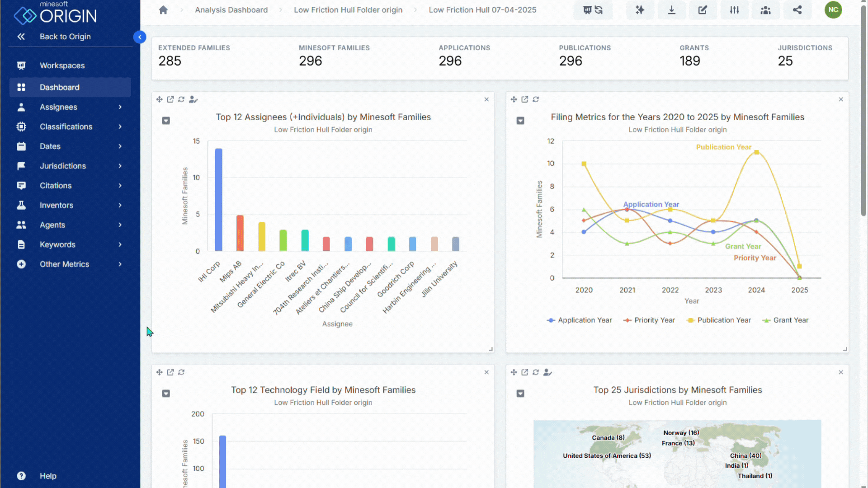
Task: Close the Top 25 Jurisdictions panel
Action: point(841,372)
